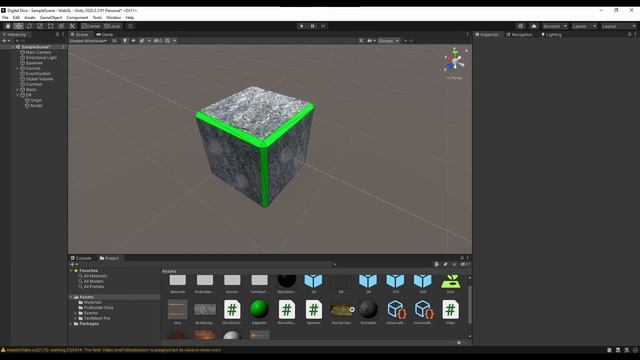This screenshot has width=640, height=360.
Task: Toggle pivot mode Center button
Action: [x=91, y=26]
